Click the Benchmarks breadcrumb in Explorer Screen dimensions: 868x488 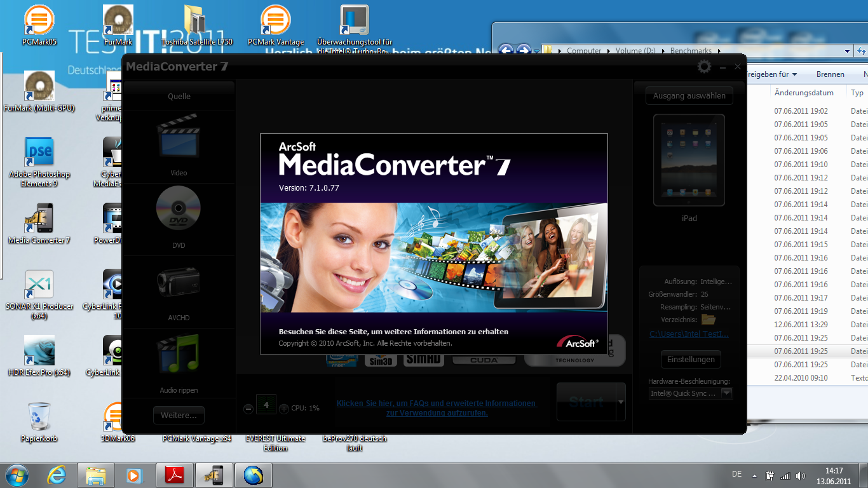pyautogui.click(x=691, y=51)
